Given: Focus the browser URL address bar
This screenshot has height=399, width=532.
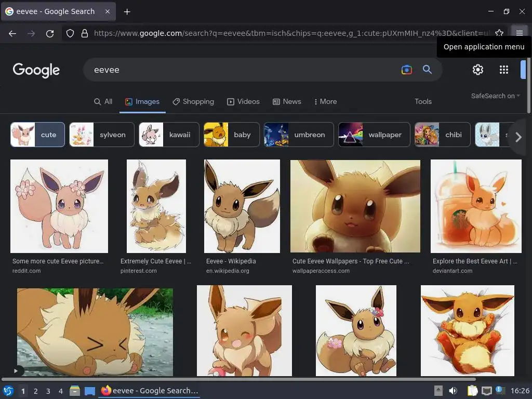Looking at the screenshot, I should (292, 33).
